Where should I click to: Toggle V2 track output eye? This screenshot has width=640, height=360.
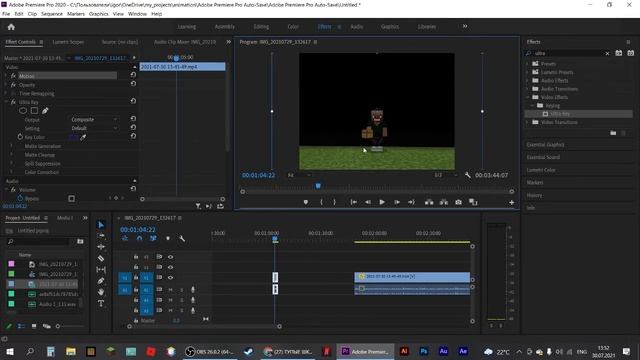pyautogui.click(x=171, y=267)
